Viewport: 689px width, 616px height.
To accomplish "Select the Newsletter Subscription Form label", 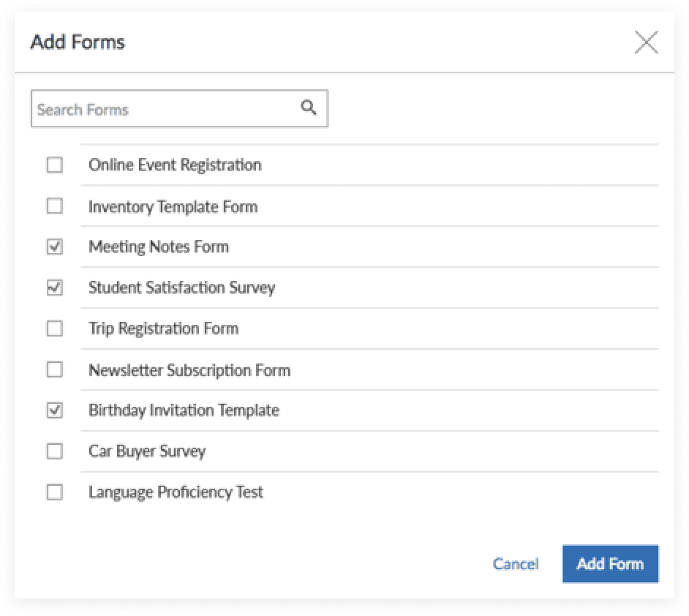I will (x=189, y=369).
